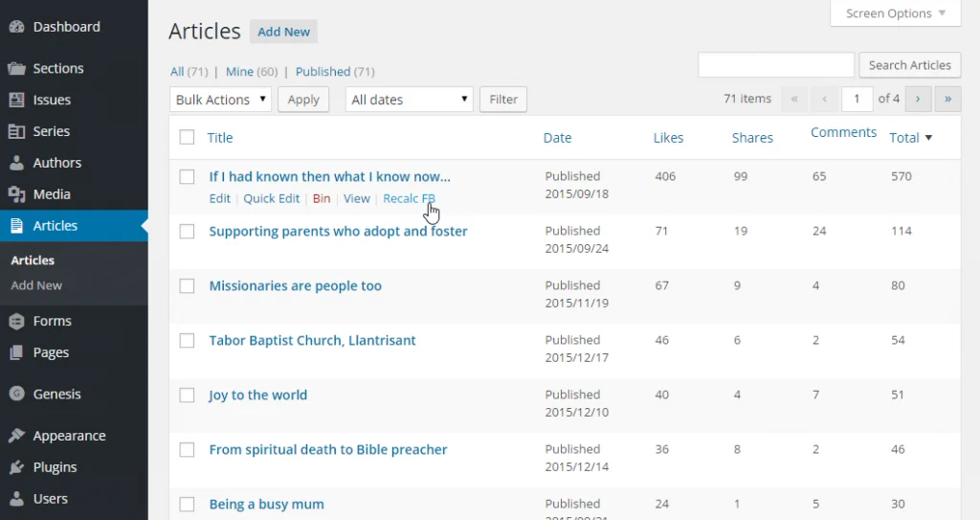Click the Genesis icon in sidebar

[16, 394]
